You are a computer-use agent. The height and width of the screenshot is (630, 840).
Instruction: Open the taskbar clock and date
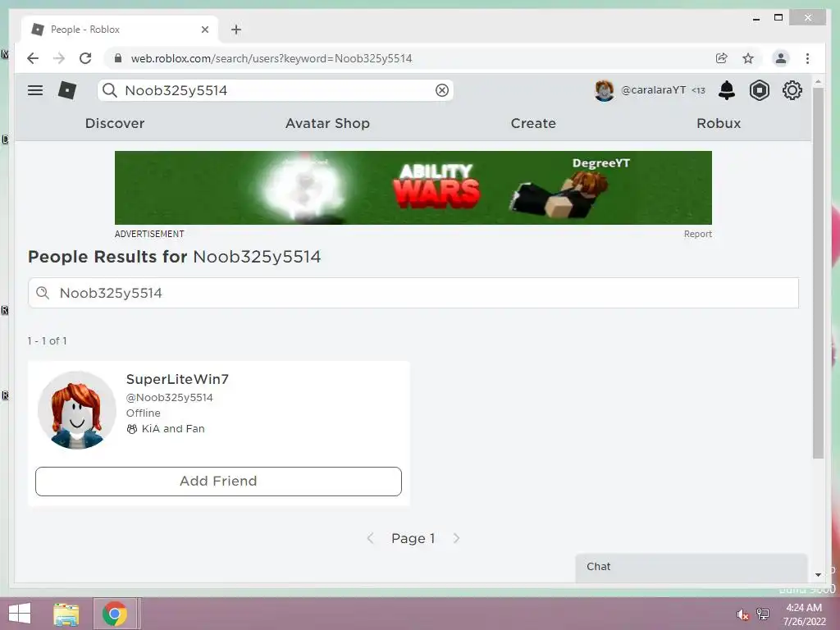(804, 614)
